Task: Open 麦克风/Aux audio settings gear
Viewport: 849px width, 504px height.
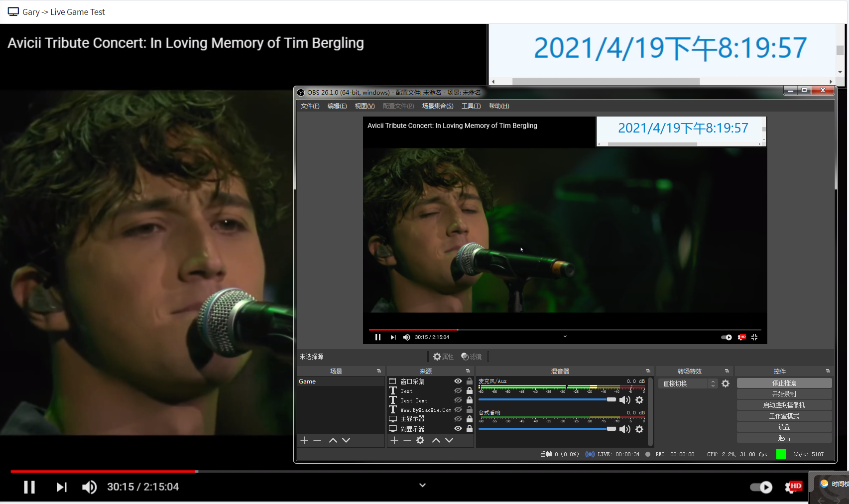Action: click(639, 400)
